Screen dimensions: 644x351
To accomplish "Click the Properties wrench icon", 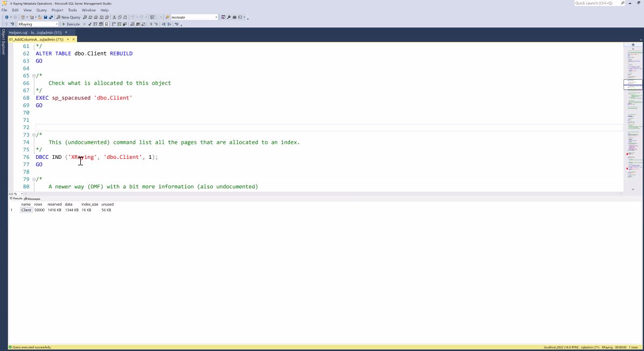I will [x=228, y=17].
